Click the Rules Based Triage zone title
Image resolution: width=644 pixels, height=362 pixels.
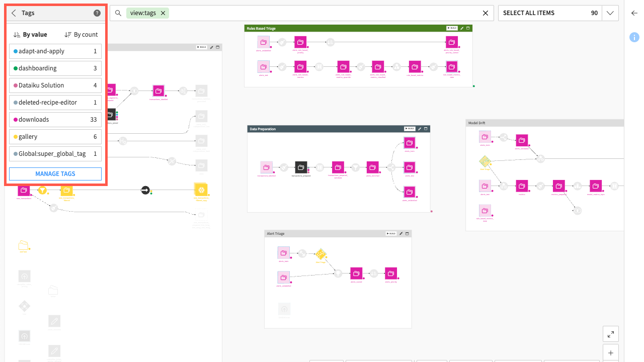tap(261, 29)
